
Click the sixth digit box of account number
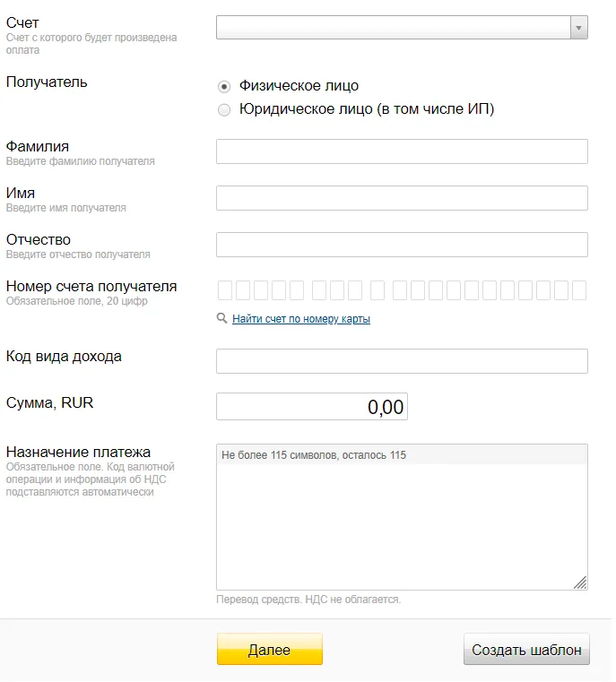tap(319, 290)
